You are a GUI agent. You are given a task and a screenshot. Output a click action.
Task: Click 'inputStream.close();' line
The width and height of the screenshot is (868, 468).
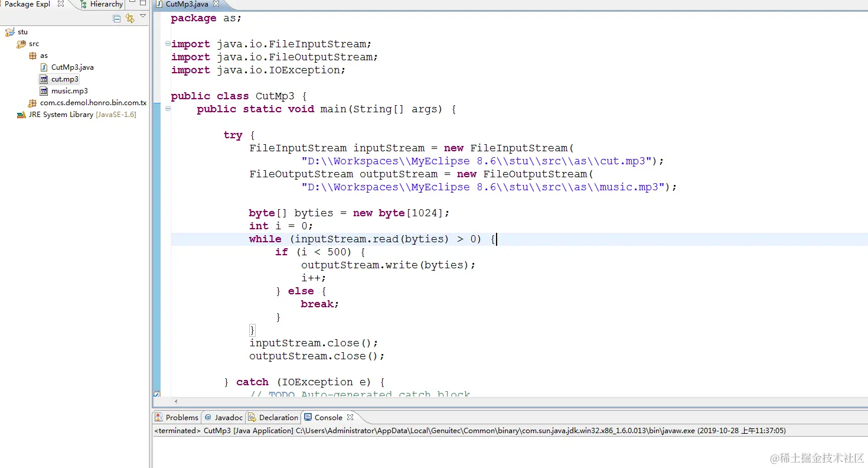tap(314, 343)
